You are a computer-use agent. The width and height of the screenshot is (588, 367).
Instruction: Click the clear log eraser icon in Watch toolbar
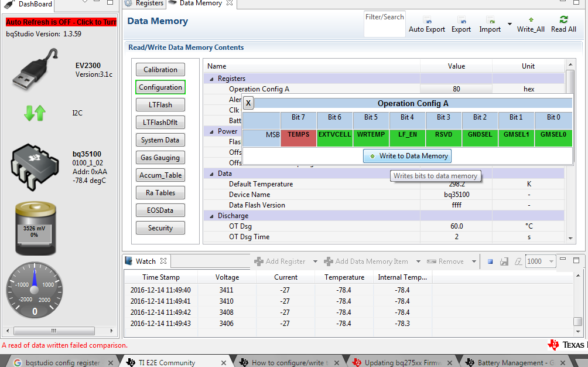[x=518, y=261]
